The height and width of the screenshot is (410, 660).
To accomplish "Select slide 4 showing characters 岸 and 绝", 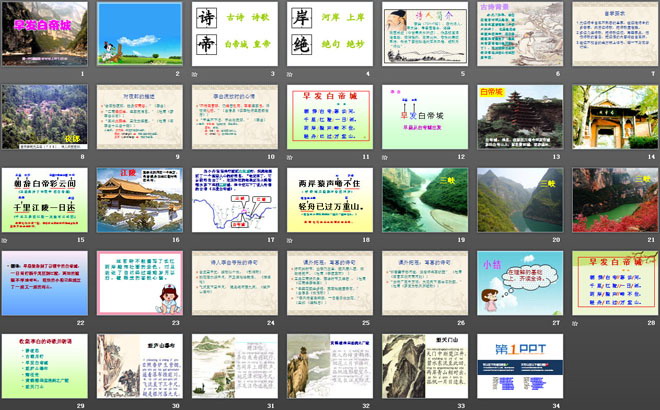I will (330, 34).
